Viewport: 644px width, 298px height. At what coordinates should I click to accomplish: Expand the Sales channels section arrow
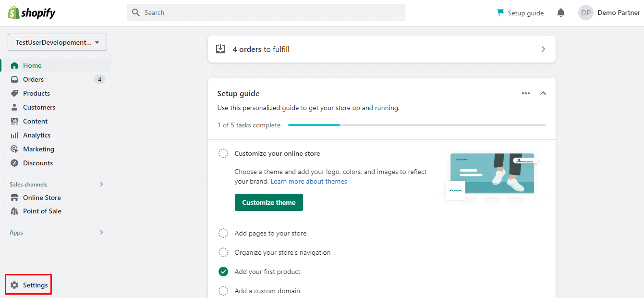click(x=101, y=184)
